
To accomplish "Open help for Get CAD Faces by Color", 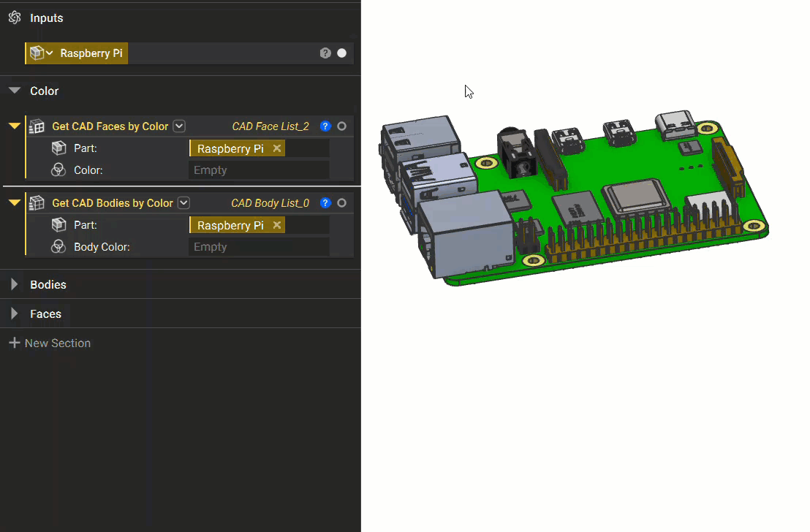I will pos(325,126).
